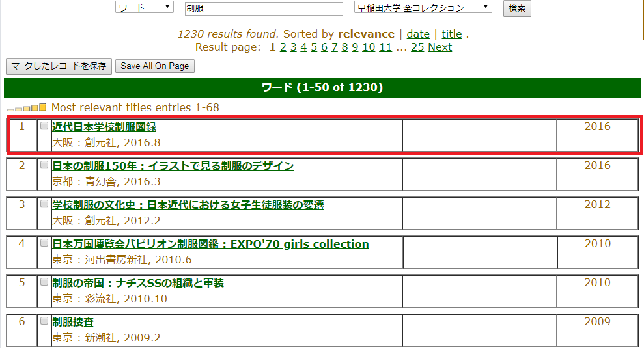Go to result page 11
Image resolution: width=644 pixels, height=348 pixels.
(385, 47)
